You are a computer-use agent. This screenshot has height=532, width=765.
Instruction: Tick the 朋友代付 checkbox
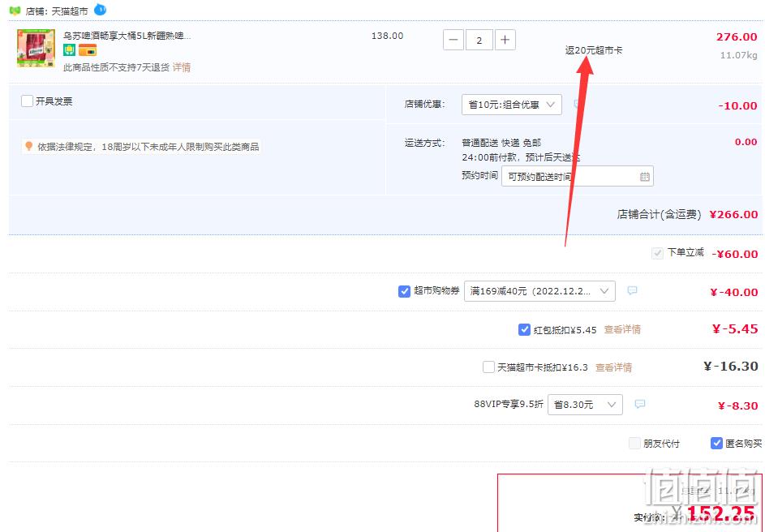pos(634,443)
